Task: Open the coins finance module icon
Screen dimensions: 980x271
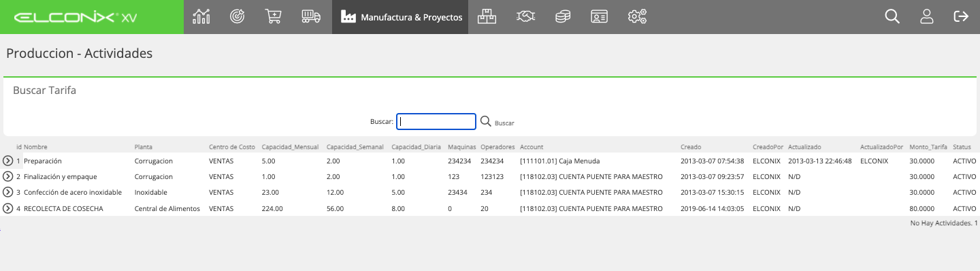Action: click(x=562, y=17)
